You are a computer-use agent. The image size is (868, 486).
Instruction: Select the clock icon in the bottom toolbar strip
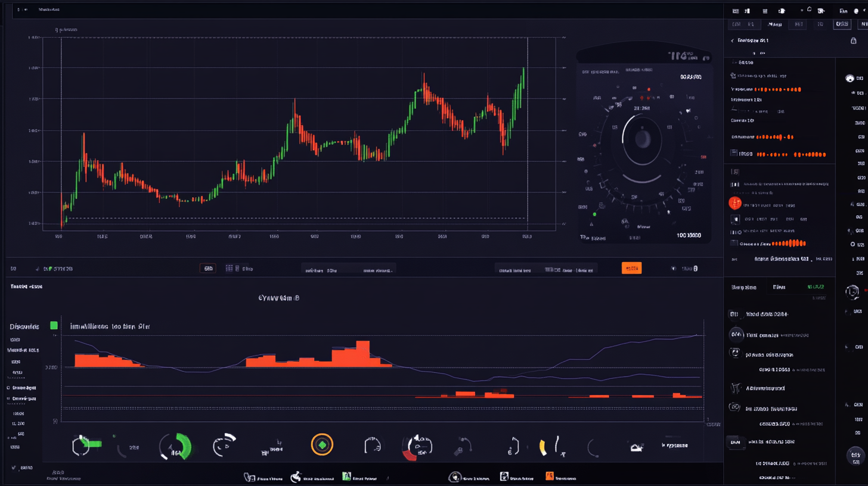[250, 476]
